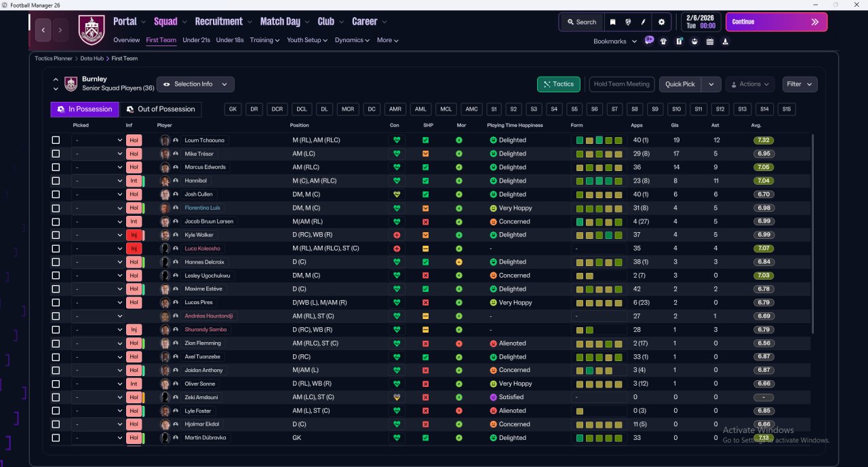Switch to the Under 21s tab
This screenshot has width=868, height=467.
click(x=196, y=40)
